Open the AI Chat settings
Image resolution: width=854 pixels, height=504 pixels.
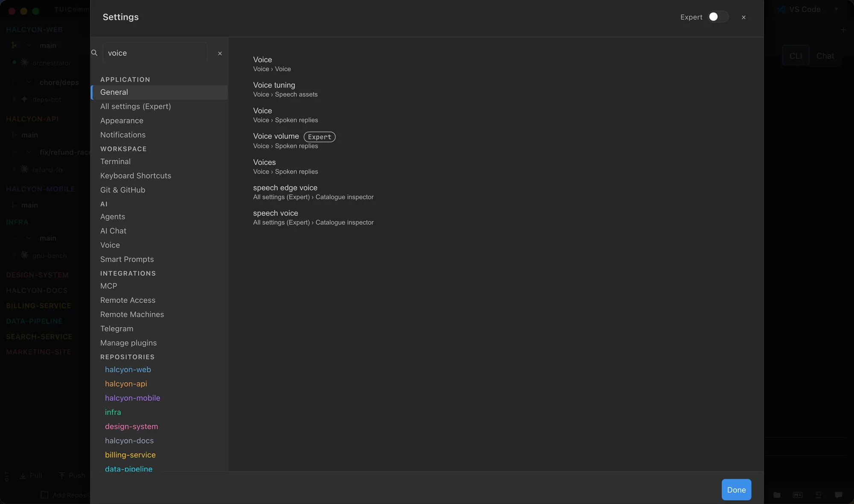click(159, 231)
